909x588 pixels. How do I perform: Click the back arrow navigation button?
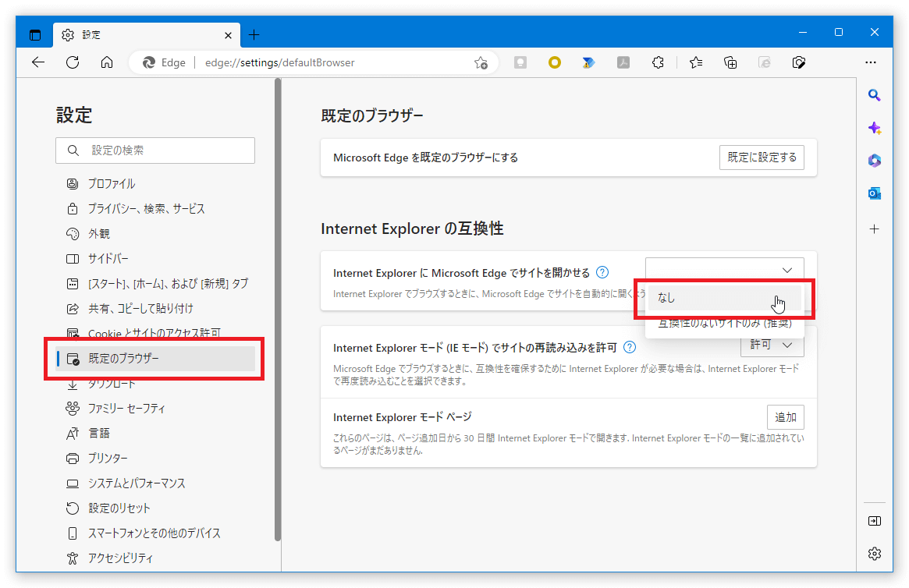[x=38, y=62]
